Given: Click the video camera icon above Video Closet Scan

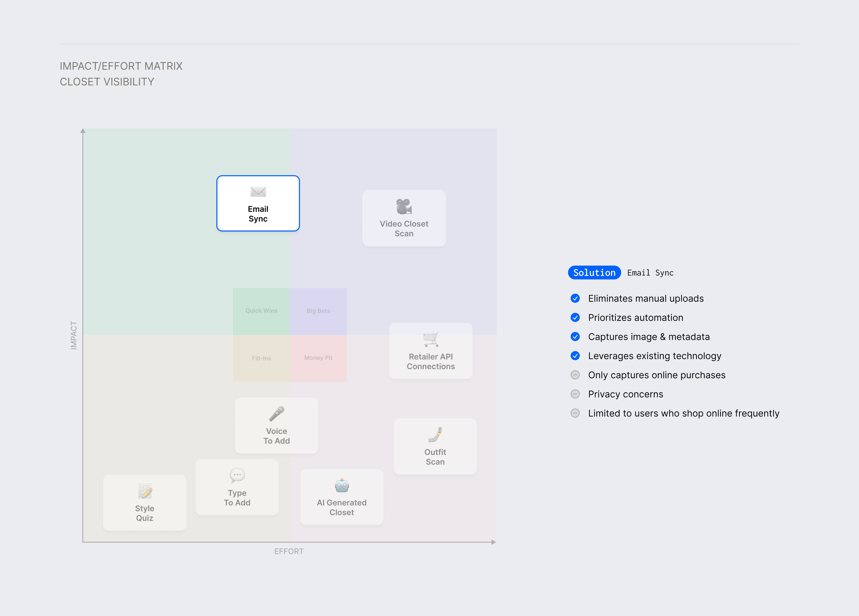Looking at the screenshot, I should pyautogui.click(x=404, y=206).
